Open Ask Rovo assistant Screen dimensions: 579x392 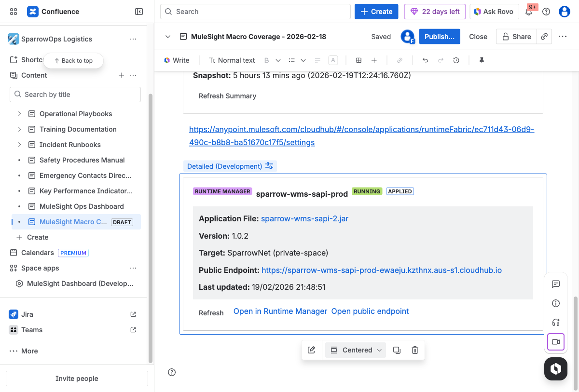coord(494,11)
